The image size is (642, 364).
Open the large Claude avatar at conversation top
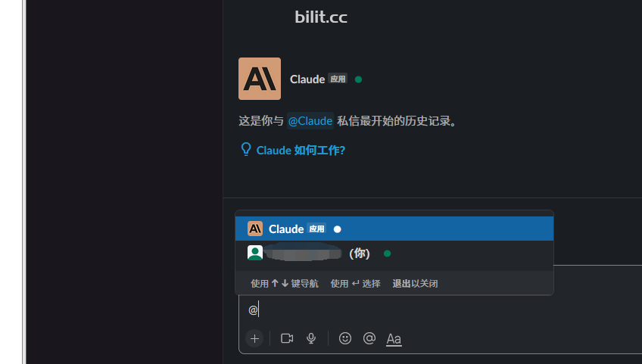coord(260,79)
